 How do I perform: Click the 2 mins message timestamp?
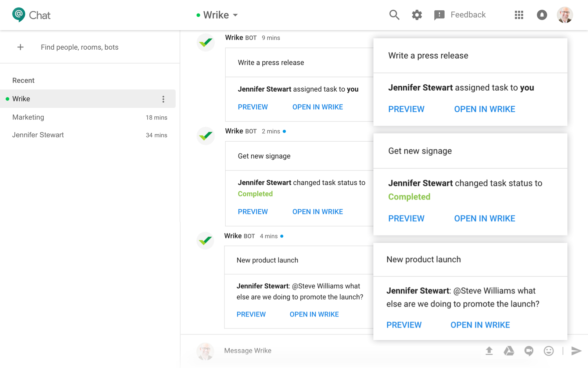point(271,131)
